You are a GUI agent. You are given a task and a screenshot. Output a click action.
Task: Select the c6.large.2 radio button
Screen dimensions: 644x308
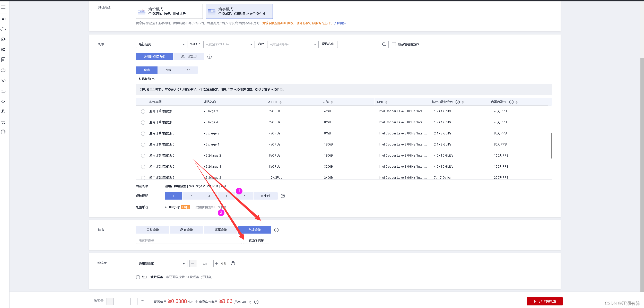pos(143,112)
